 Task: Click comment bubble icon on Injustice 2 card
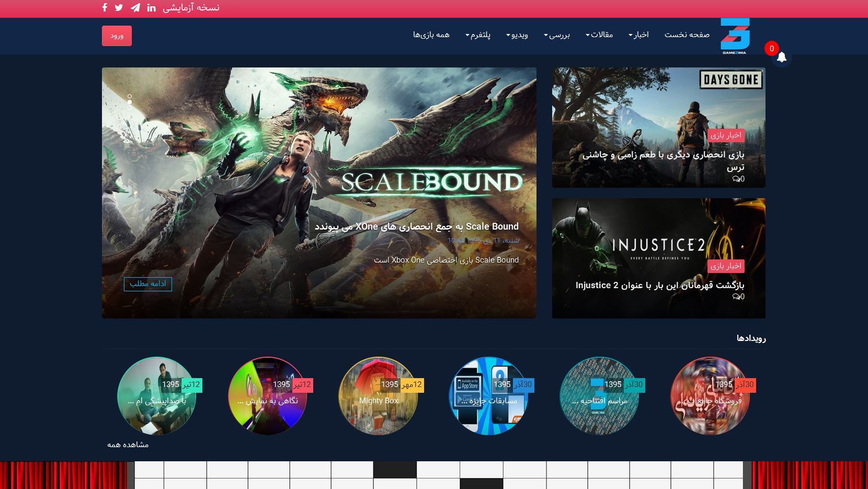click(735, 297)
